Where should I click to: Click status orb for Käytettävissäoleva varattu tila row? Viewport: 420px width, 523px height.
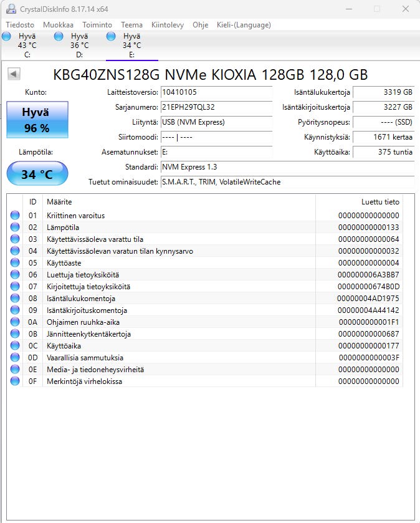point(15,239)
